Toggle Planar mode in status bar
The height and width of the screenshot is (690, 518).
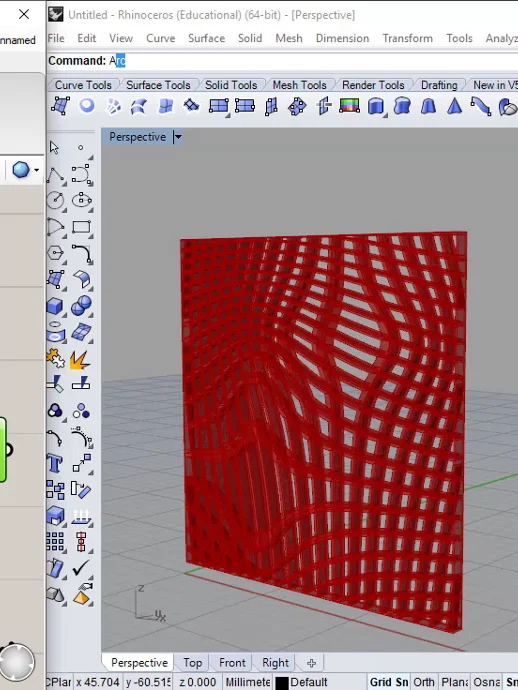point(455,682)
